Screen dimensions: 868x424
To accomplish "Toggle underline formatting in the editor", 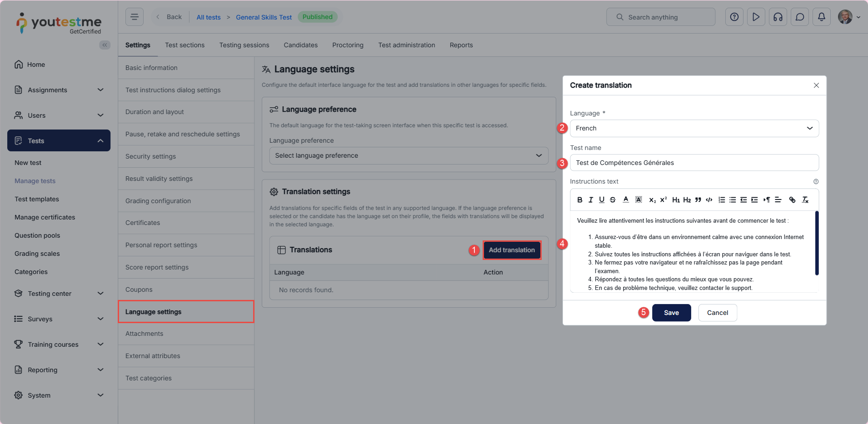I will point(602,200).
